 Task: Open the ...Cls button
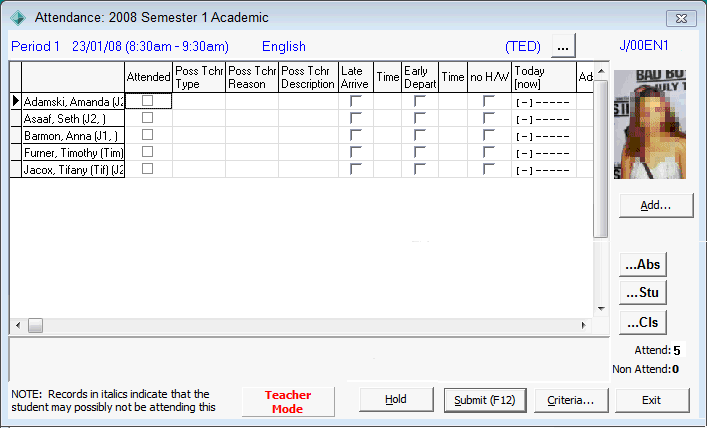click(x=643, y=323)
